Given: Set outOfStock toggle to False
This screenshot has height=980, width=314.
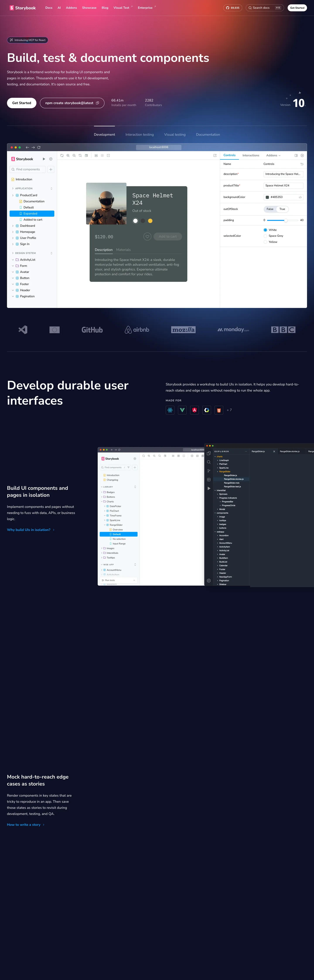Looking at the screenshot, I should coord(270,209).
